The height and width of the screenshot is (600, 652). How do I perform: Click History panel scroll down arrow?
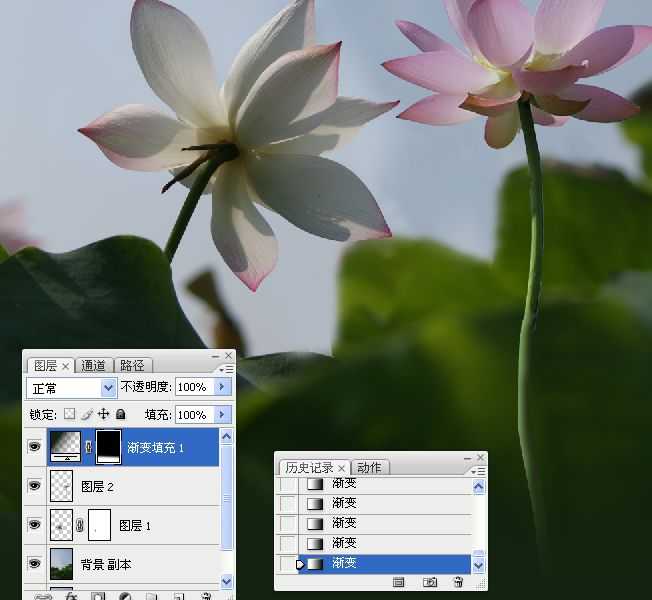(479, 565)
